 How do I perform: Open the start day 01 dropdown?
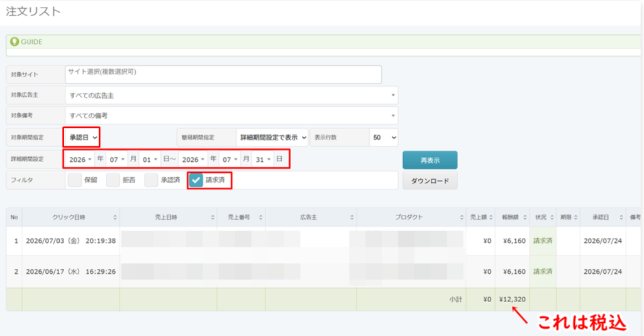[150, 160]
